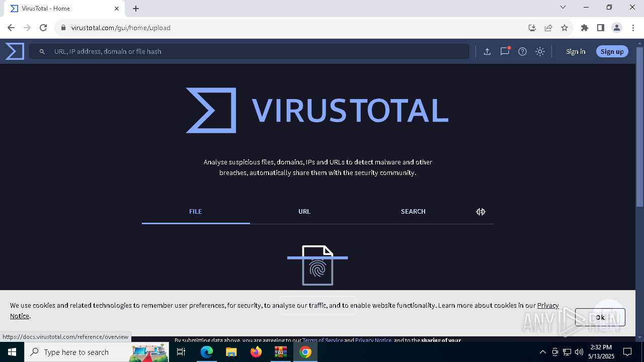Toggle the Chrome side panel icon
644x362 pixels.
click(600, 28)
